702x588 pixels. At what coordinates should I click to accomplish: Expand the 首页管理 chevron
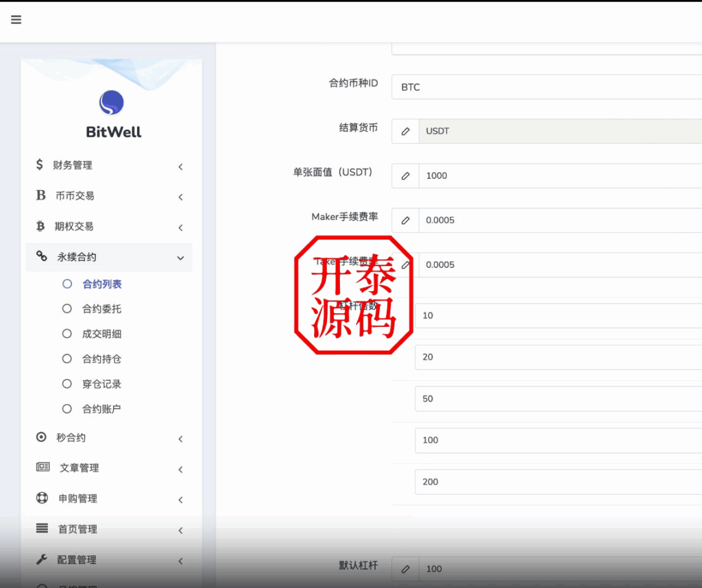coord(180,530)
